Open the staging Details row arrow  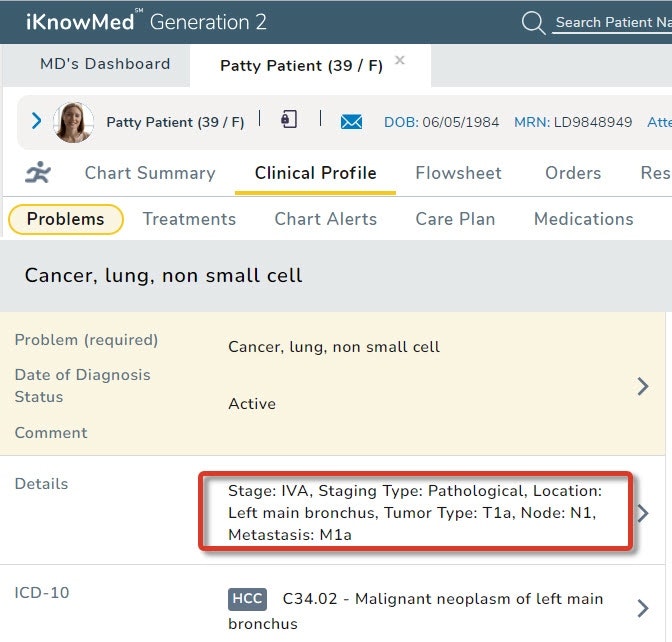(x=643, y=513)
